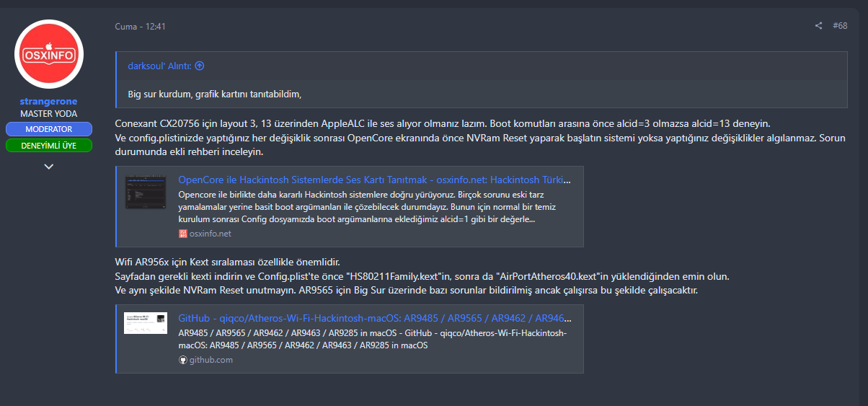Click the GitHub repository preview thumbnail
Image resolution: width=868 pixels, height=406 pixels.
[146, 323]
